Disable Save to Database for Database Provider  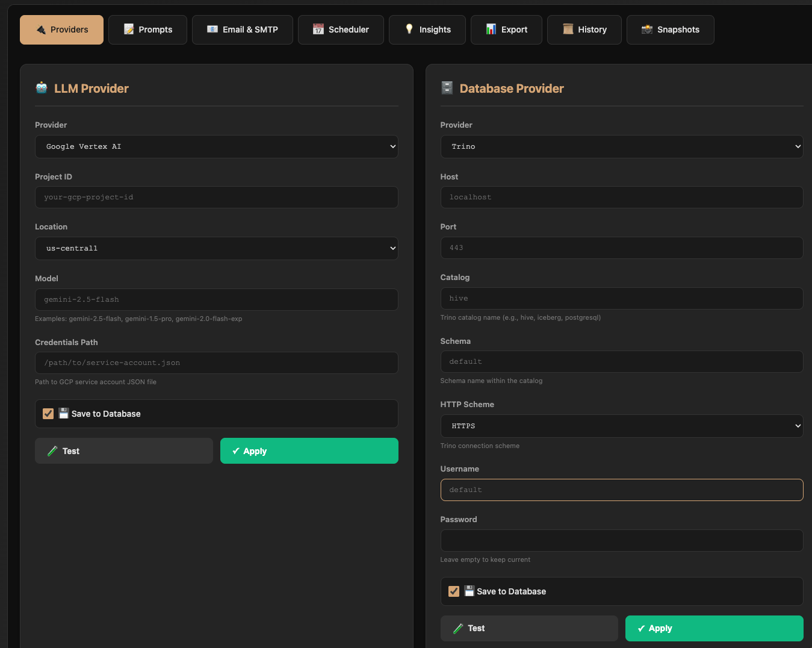tap(453, 591)
